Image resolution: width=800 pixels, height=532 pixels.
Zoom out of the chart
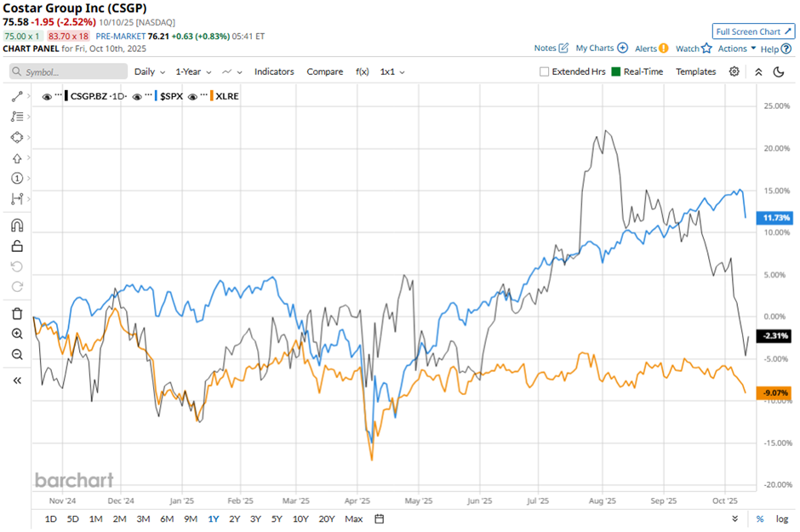[17, 354]
